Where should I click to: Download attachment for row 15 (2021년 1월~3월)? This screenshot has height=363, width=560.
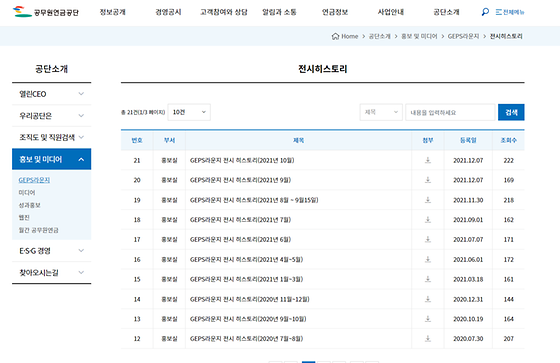pyautogui.click(x=428, y=279)
